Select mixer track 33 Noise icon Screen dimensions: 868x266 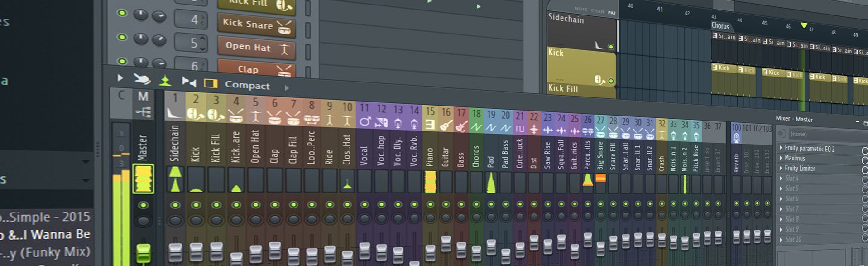(673, 135)
